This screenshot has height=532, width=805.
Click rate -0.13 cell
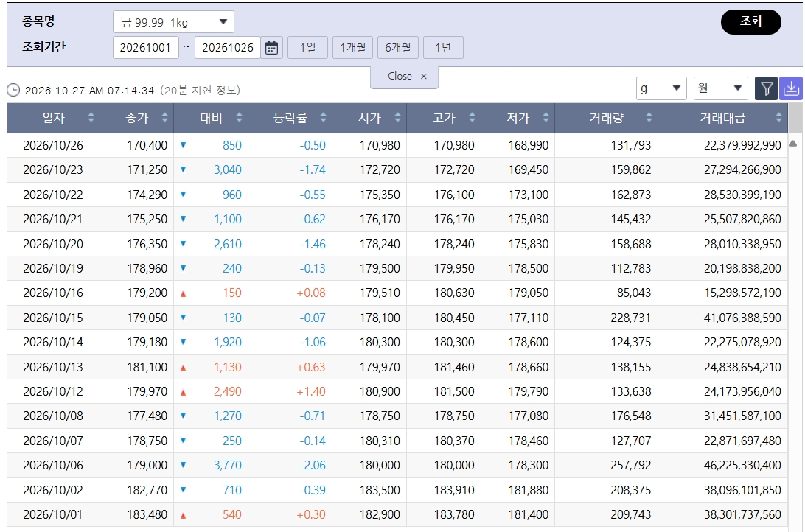point(290,268)
